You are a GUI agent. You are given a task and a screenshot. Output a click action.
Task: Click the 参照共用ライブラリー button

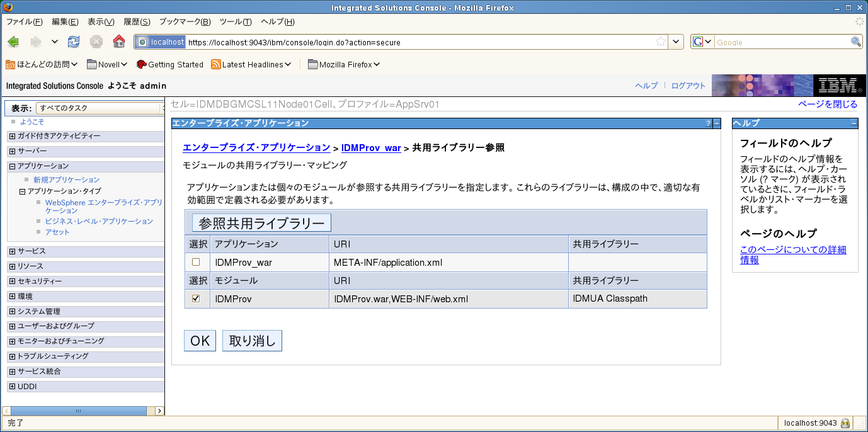pyautogui.click(x=261, y=222)
